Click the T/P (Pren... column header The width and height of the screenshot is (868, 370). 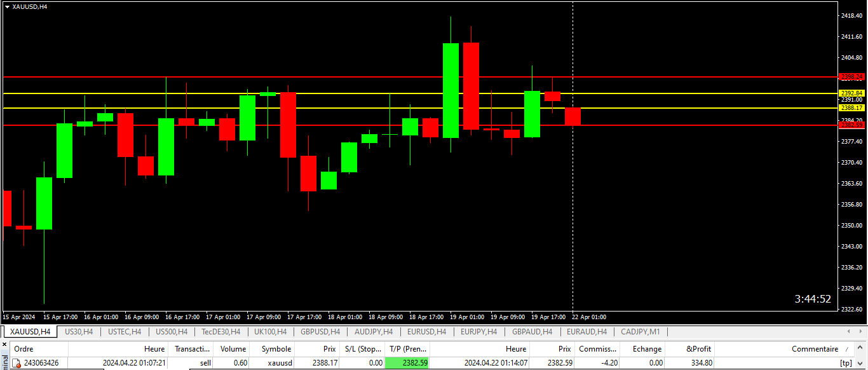(407, 349)
